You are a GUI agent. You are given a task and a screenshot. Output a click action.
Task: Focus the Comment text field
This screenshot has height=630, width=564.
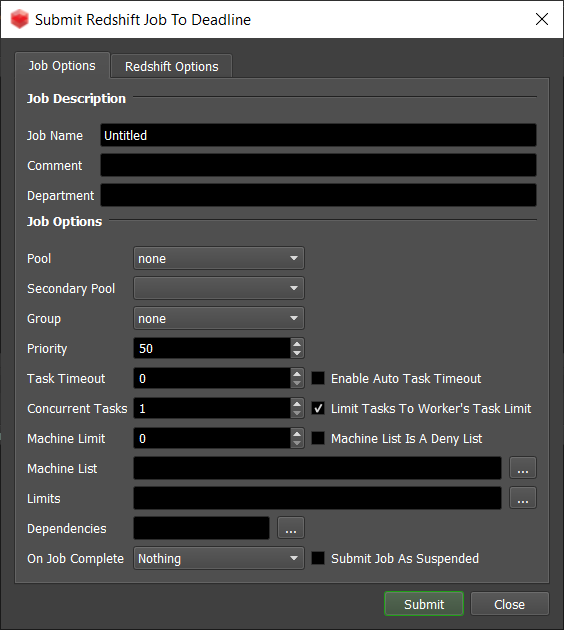[x=318, y=165]
